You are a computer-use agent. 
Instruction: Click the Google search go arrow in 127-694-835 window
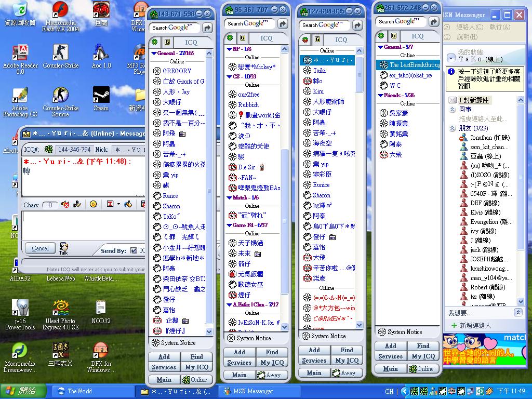(357, 25)
